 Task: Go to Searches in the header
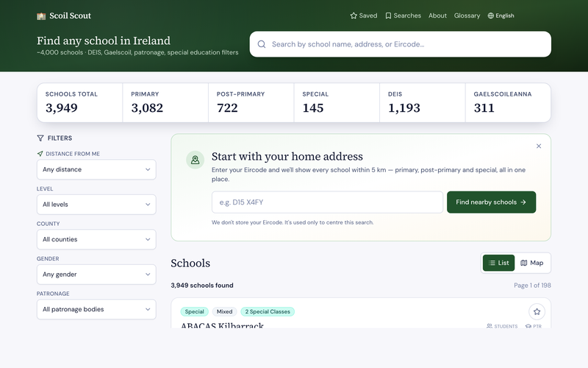click(x=403, y=15)
